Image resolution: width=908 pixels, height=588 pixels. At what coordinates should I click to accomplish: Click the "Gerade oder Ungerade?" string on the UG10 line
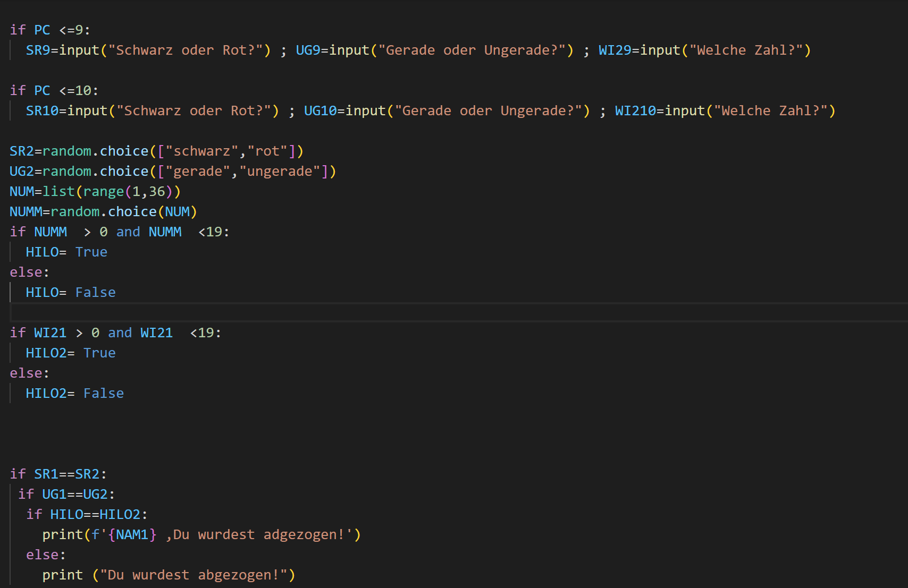coord(488,111)
